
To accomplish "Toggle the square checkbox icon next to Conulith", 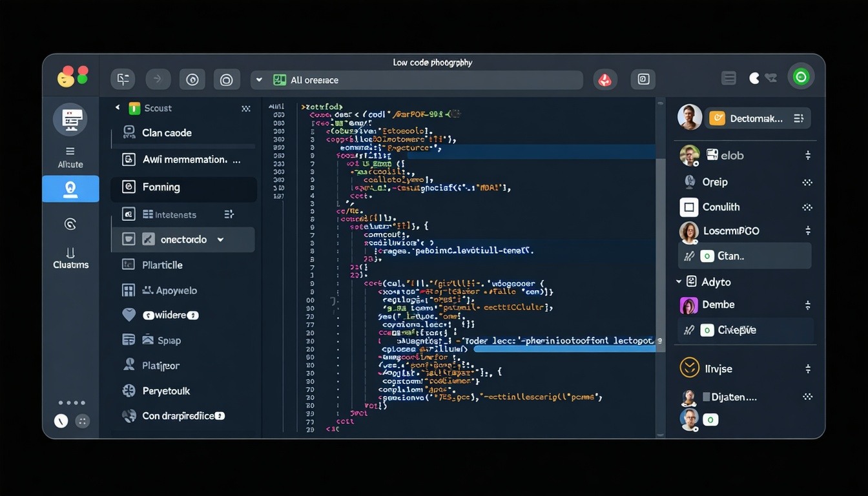I will (688, 207).
